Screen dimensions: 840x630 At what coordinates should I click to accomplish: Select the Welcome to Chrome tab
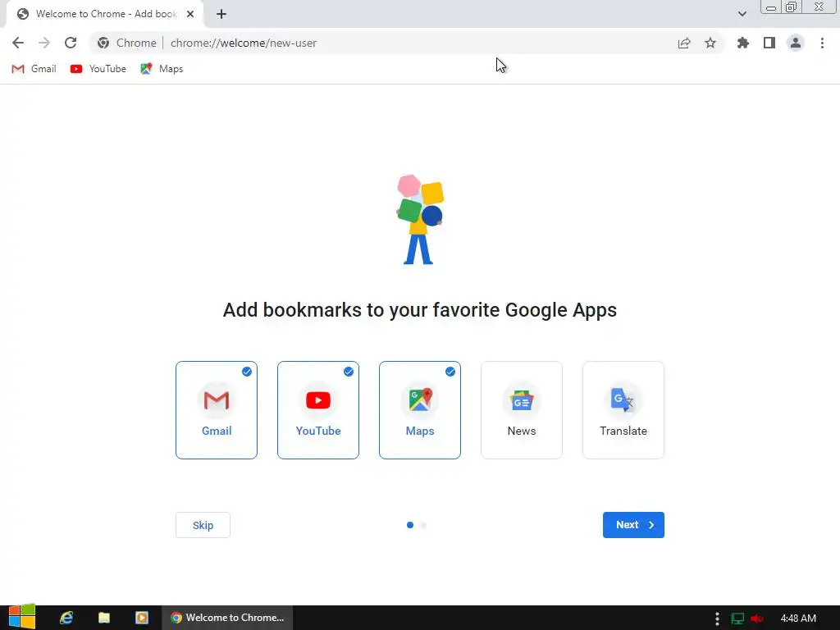tap(105, 14)
